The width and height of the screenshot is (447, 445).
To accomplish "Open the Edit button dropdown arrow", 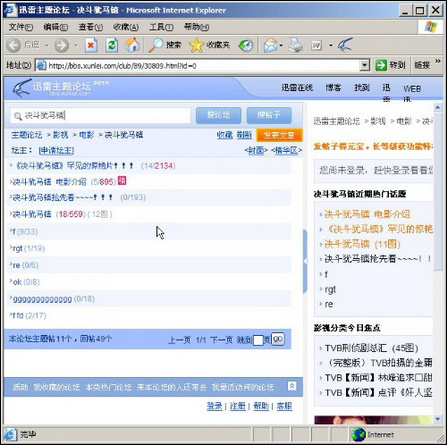I will (330, 45).
